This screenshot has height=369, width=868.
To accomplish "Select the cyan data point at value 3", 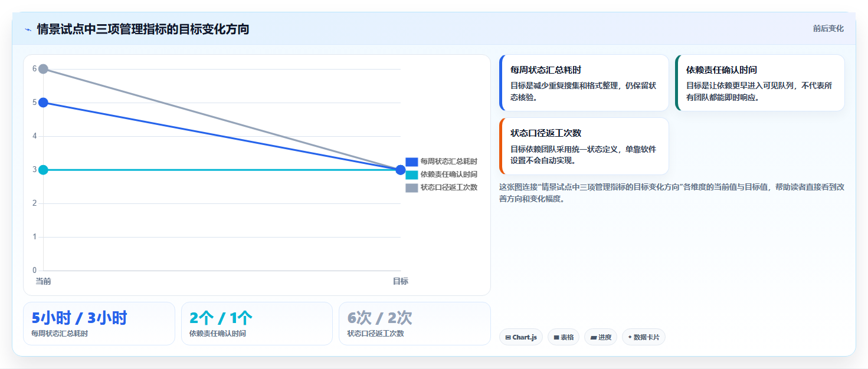I will click(43, 170).
